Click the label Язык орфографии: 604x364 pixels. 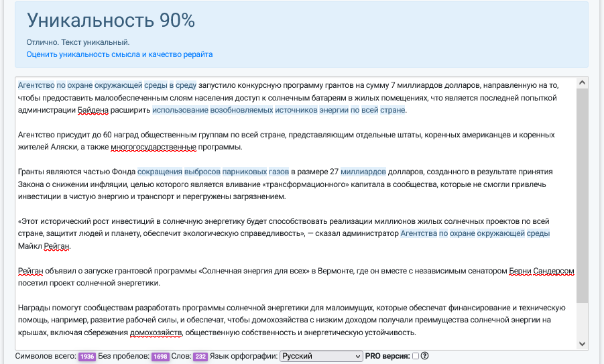pyautogui.click(x=243, y=357)
